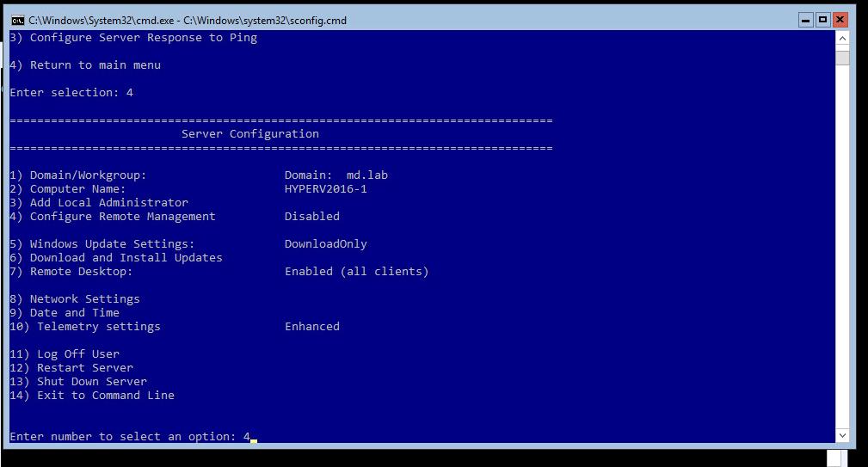Click '3) Add Local Administrator' line
This screenshot has height=467, width=868.
coord(99,202)
